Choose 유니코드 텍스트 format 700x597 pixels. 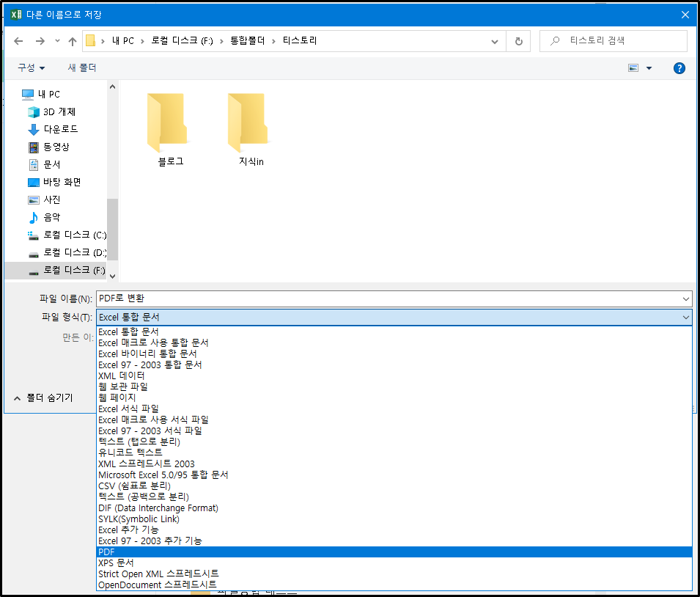point(394,453)
